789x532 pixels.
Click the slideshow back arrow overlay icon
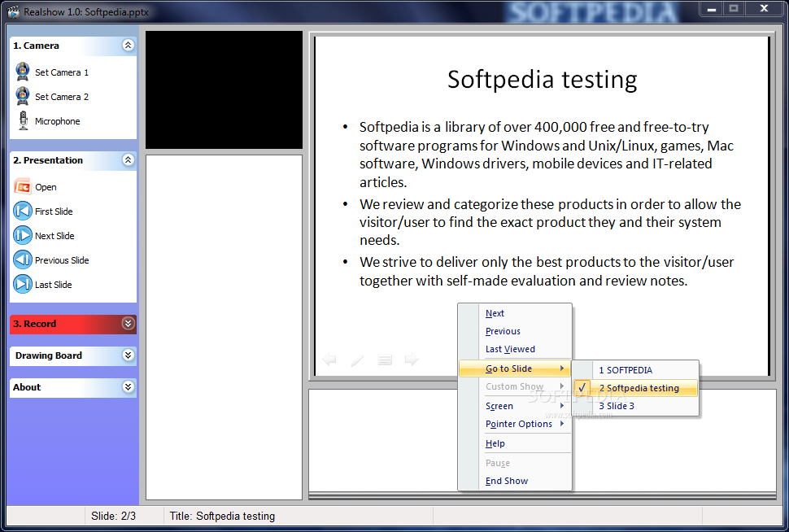329,359
